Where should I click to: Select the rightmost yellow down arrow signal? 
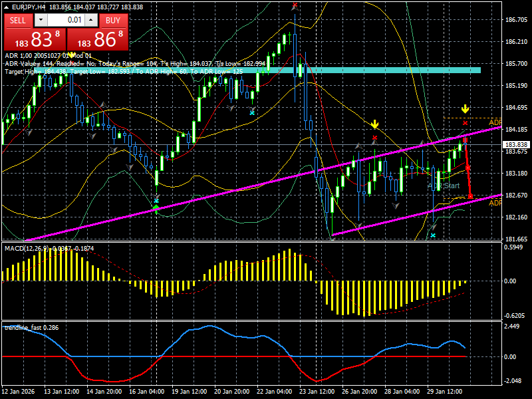465,109
